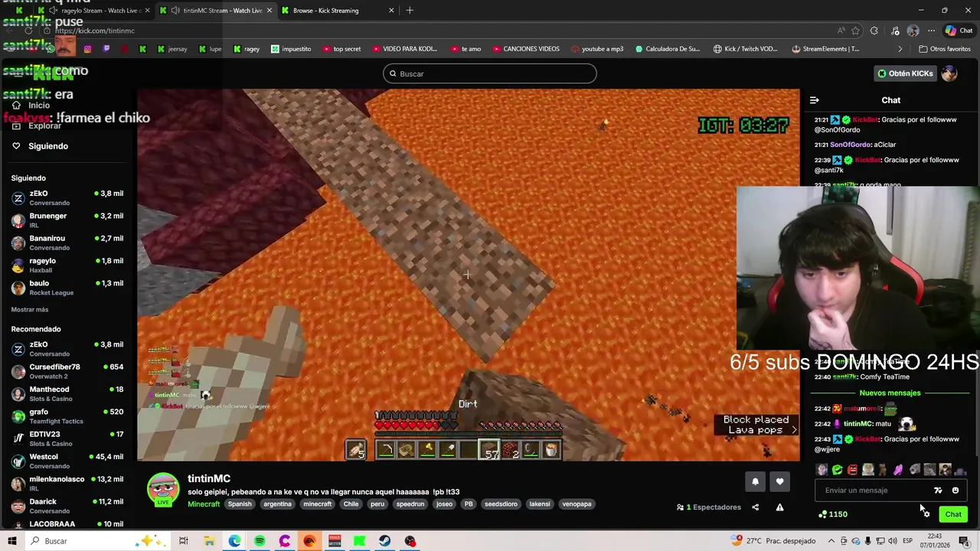Click Nuevos mensajes in chat

point(890,393)
